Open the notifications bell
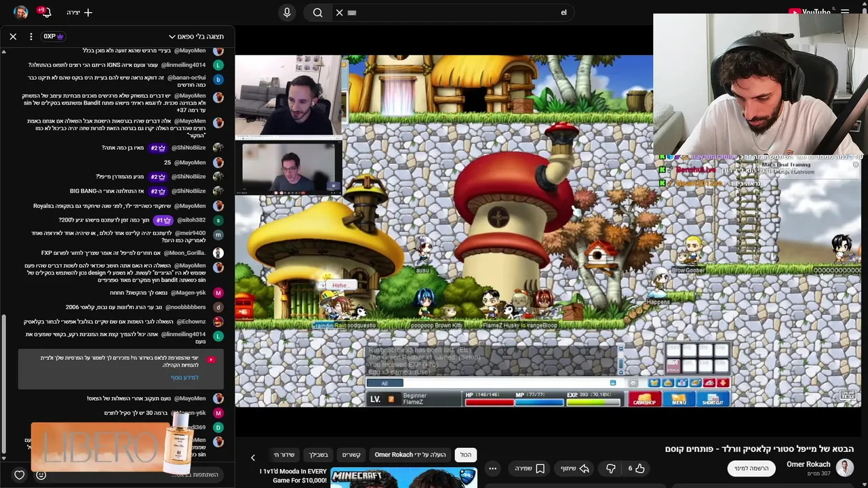The image size is (868, 488). pyautogui.click(x=45, y=12)
